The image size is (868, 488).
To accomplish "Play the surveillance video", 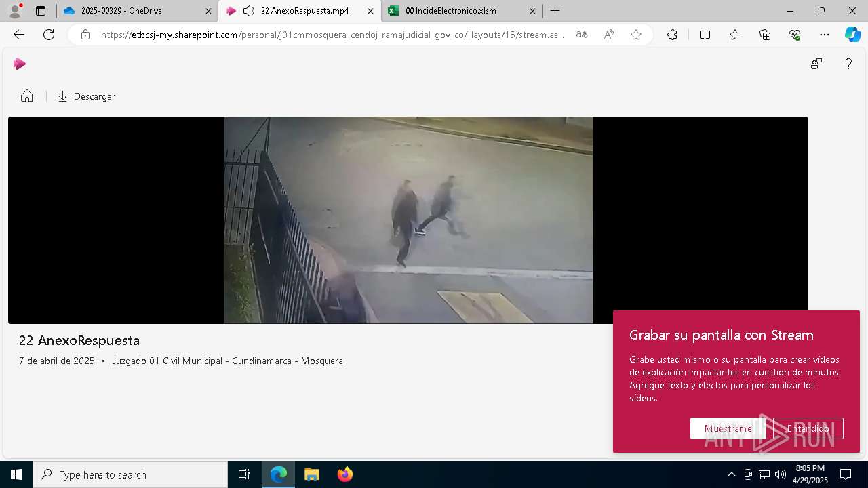I will 408,220.
